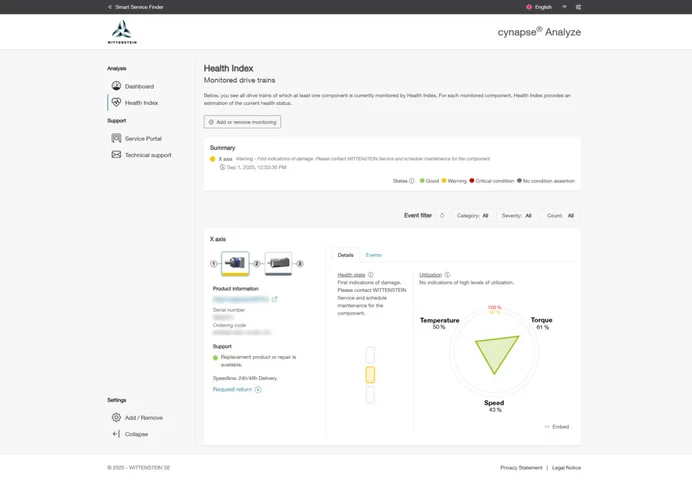Click the clock icon by the timestamp
Viewport: 692px width, 480px height.
pyautogui.click(x=222, y=167)
